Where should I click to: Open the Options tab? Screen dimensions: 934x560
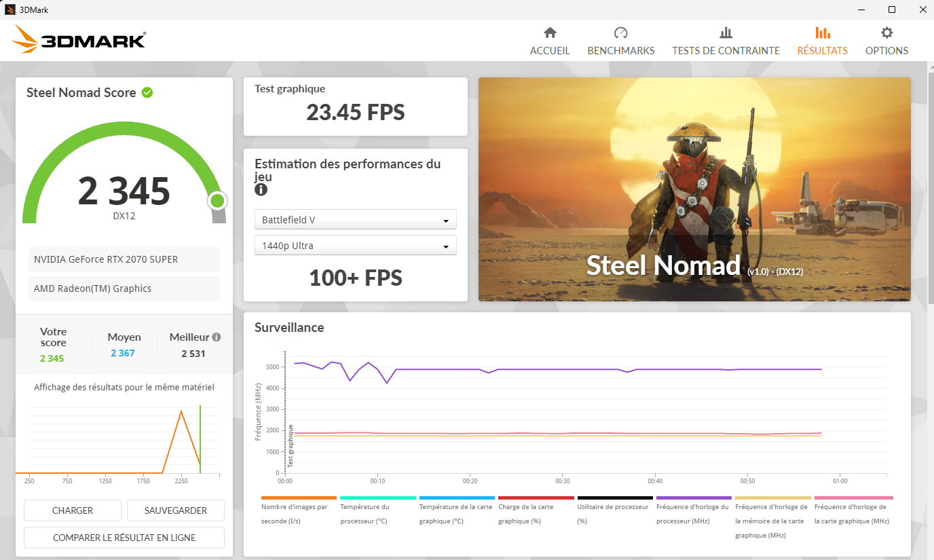[886, 41]
